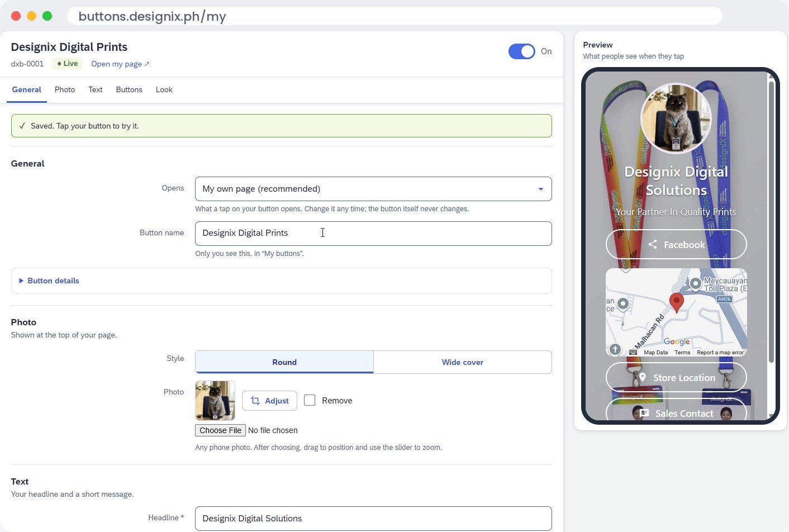This screenshot has height=532, width=789.
Task: Click the map accessibility icon at bottom-left
Action: click(x=615, y=349)
